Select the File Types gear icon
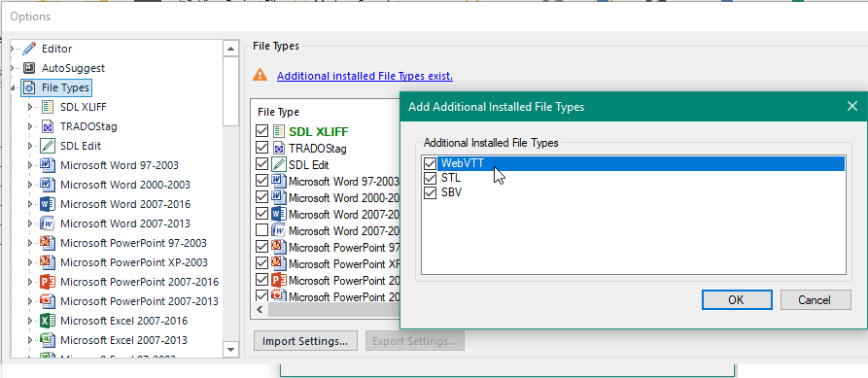868x378 pixels. pyautogui.click(x=29, y=87)
